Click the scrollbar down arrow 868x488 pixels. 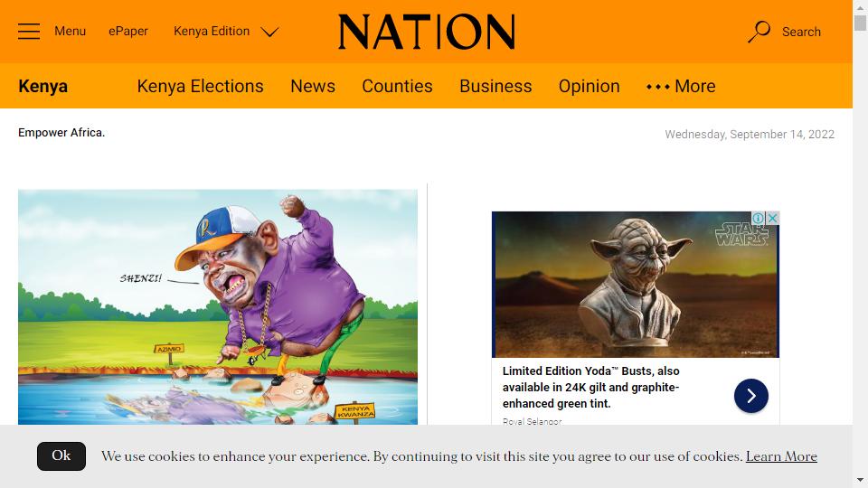860,480
